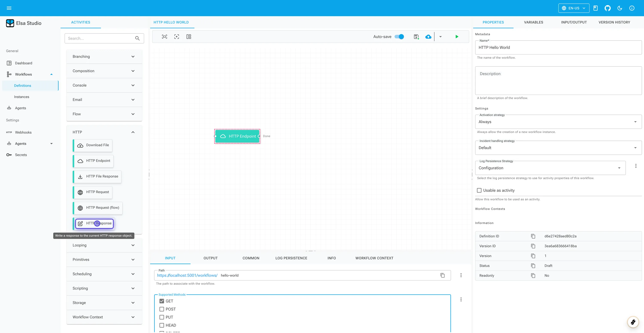Uncheck the GET method checkbox
The width and height of the screenshot is (644, 333).
[162, 301]
